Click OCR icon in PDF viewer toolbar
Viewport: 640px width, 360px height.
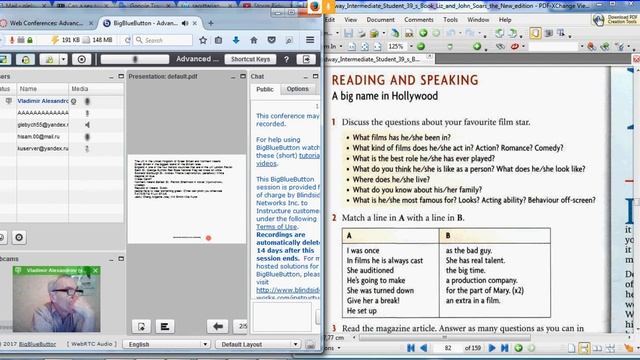tap(409, 33)
